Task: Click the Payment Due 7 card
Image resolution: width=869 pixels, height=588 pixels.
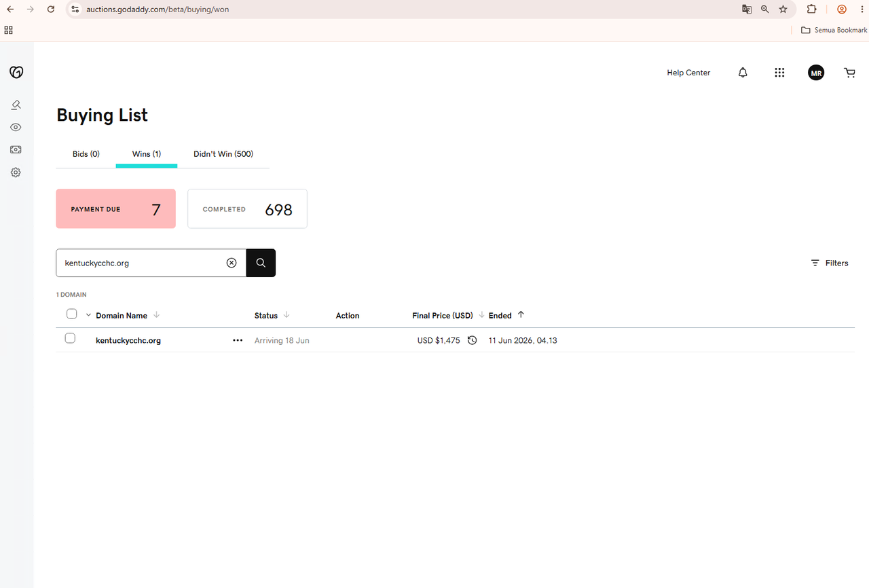Action: click(116, 208)
